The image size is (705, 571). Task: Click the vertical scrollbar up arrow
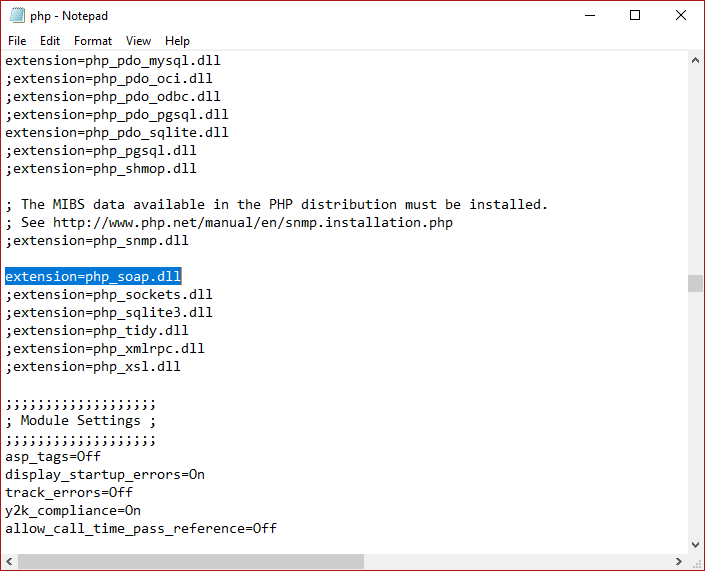695,60
